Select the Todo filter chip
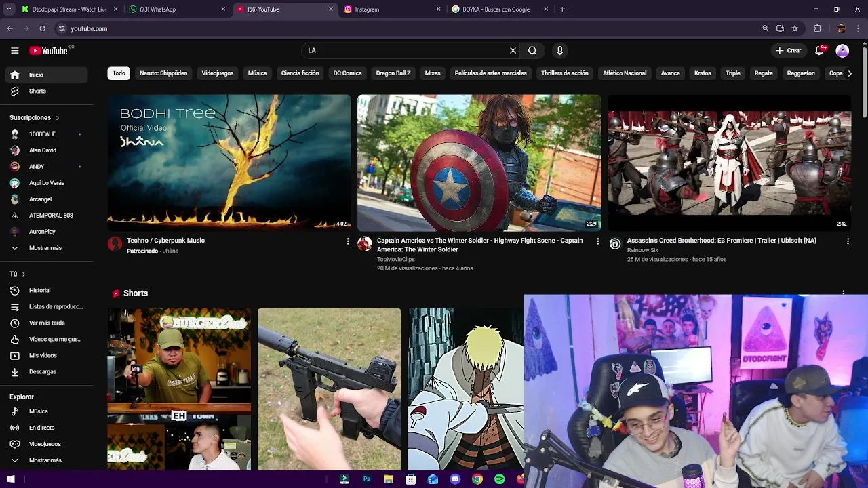 pos(119,73)
